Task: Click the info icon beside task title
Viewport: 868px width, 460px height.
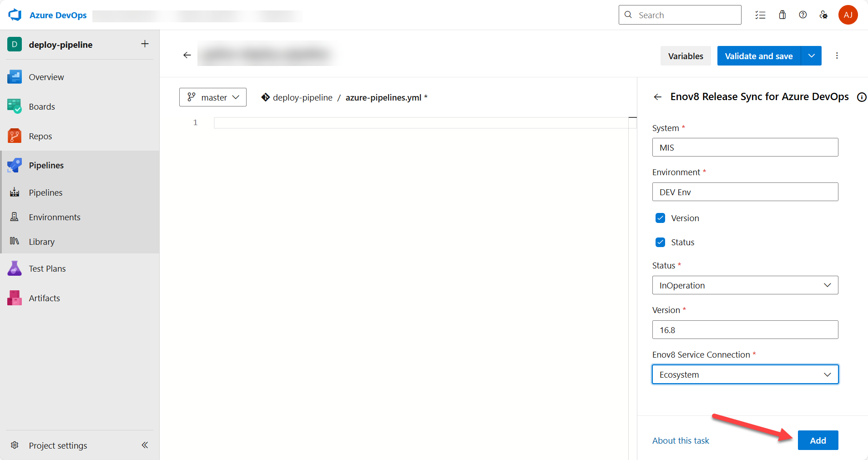Action: 861,97
